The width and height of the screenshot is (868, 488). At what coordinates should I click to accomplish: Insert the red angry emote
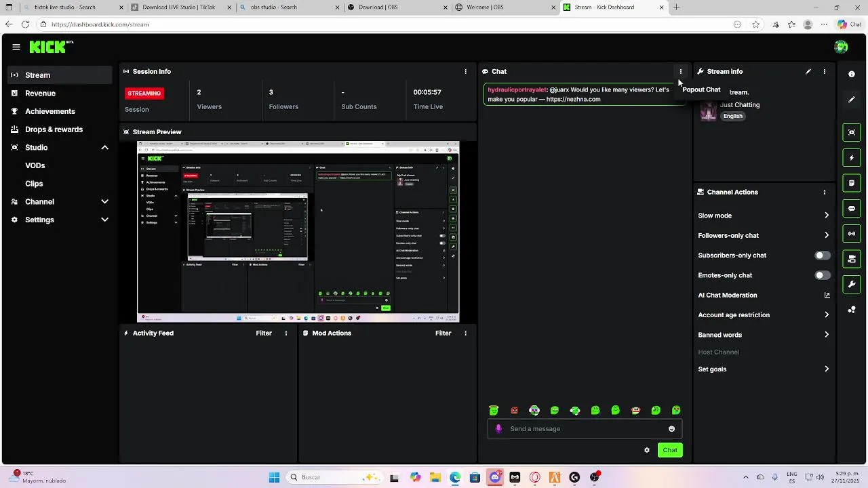tap(514, 410)
